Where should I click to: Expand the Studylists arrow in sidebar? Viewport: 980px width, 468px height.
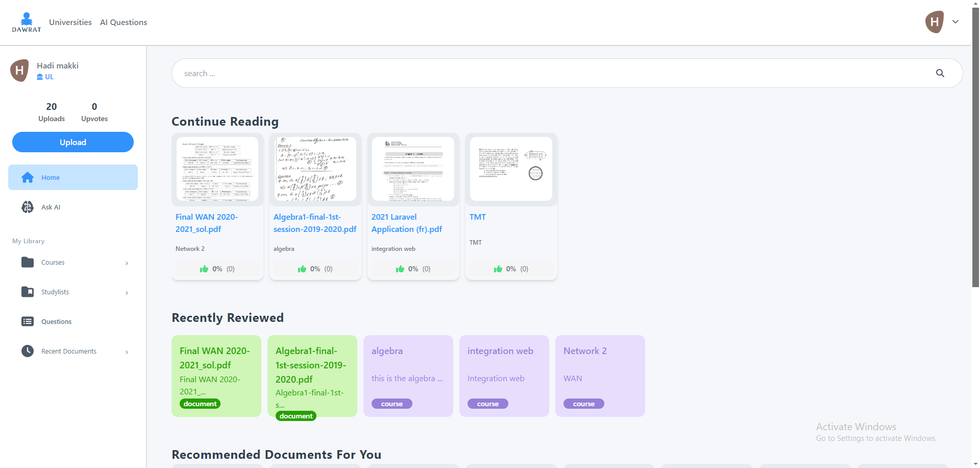127,293
